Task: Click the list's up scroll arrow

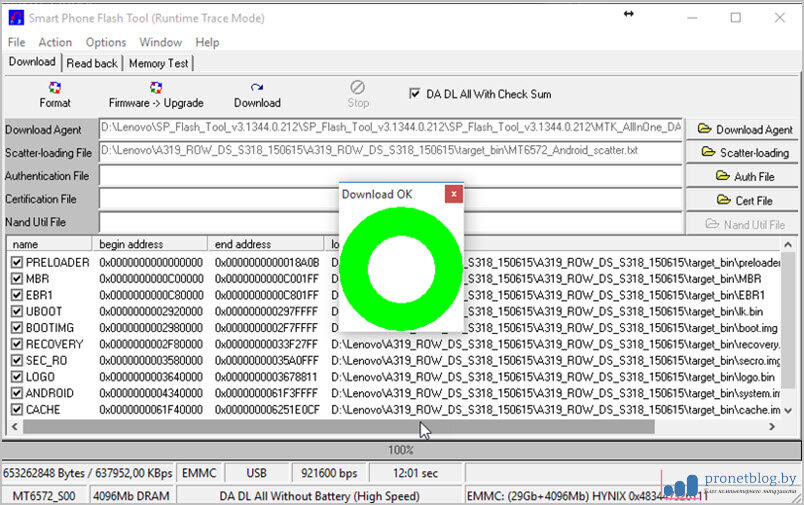Action: 788,245
